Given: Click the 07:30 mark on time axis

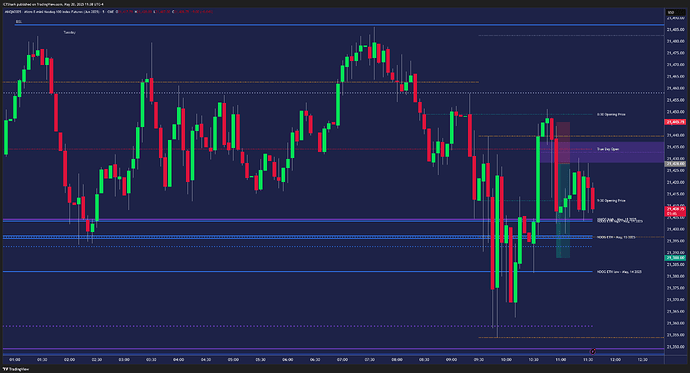Looking at the screenshot, I should (x=370, y=360).
